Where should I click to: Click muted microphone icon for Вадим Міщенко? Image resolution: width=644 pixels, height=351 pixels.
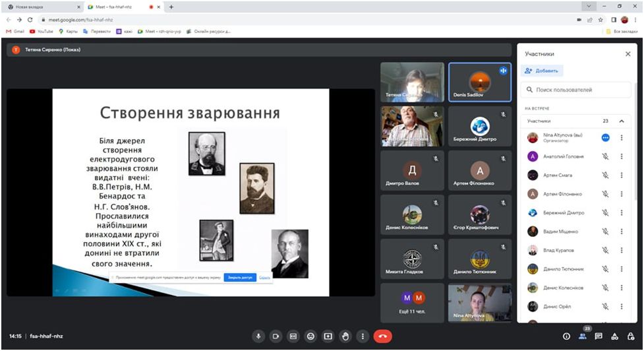coord(605,232)
